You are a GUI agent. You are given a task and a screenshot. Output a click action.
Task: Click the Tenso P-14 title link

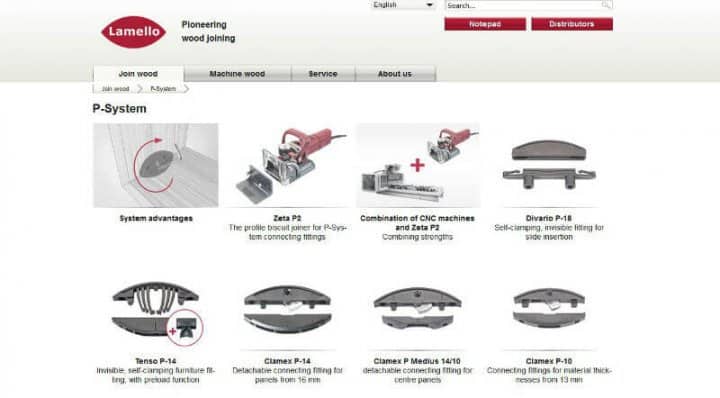click(156, 361)
